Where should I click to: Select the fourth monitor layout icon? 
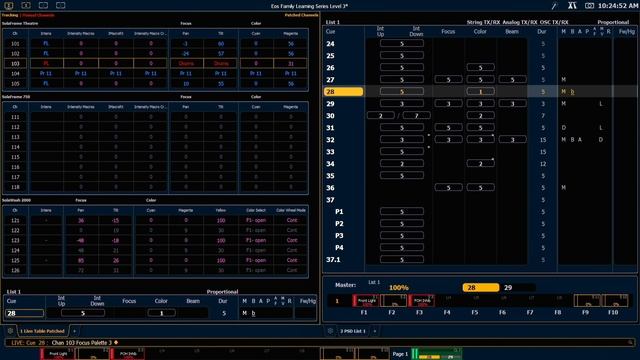[61, 5]
